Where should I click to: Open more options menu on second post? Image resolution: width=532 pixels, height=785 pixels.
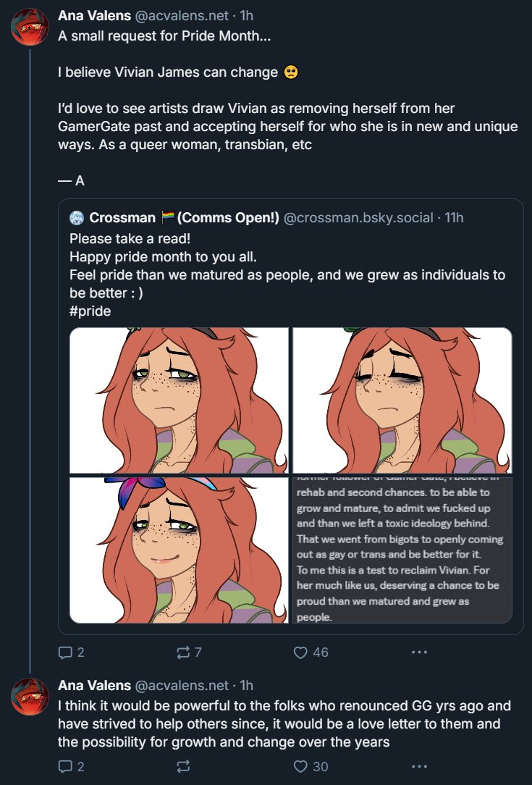(419, 766)
